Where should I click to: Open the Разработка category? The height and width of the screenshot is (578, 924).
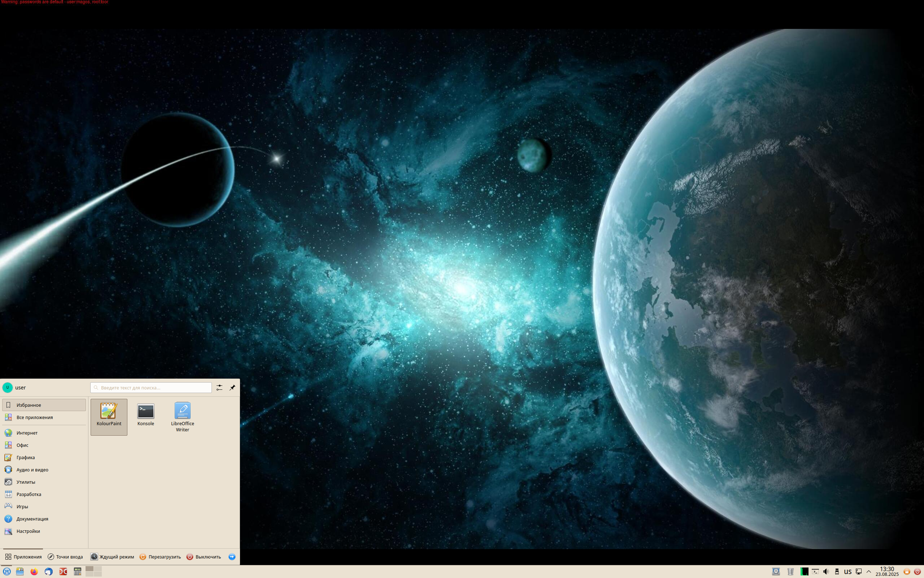[44, 494]
